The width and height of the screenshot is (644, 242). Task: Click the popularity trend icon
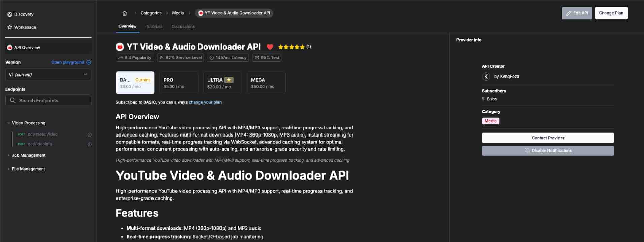pos(121,58)
